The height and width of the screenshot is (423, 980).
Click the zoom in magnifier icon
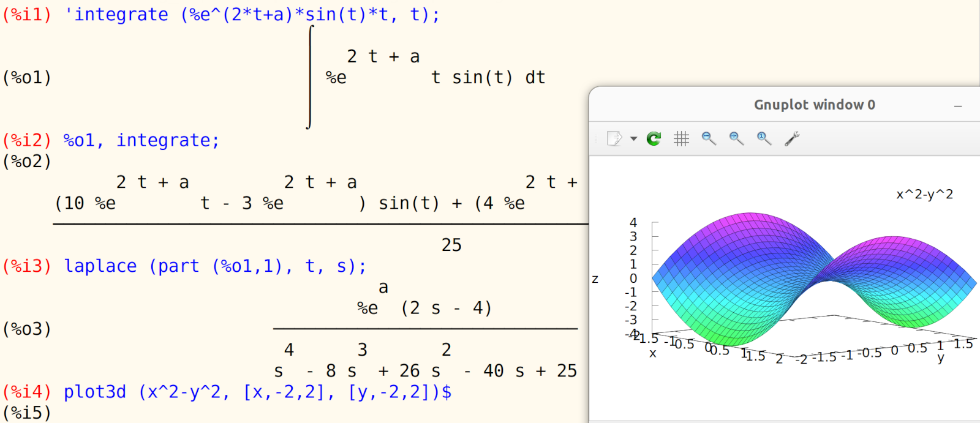coord(736,138)
